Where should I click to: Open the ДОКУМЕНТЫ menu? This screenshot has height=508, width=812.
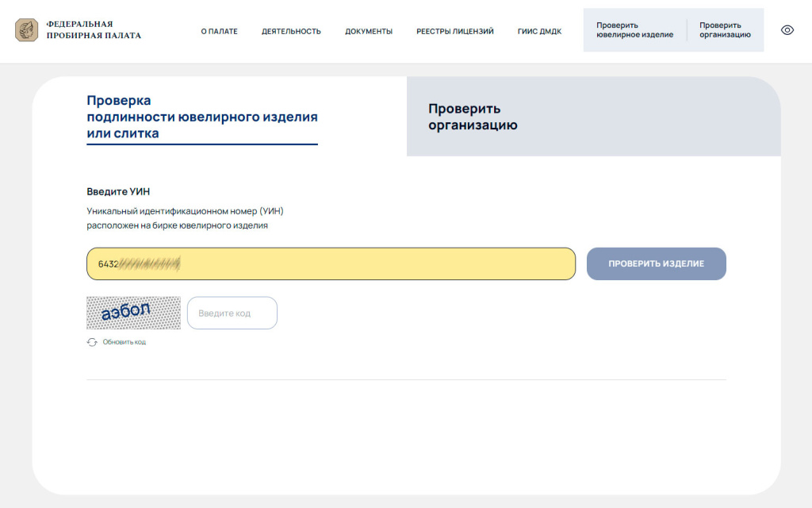pyautogui.click(x=369, y=31)
